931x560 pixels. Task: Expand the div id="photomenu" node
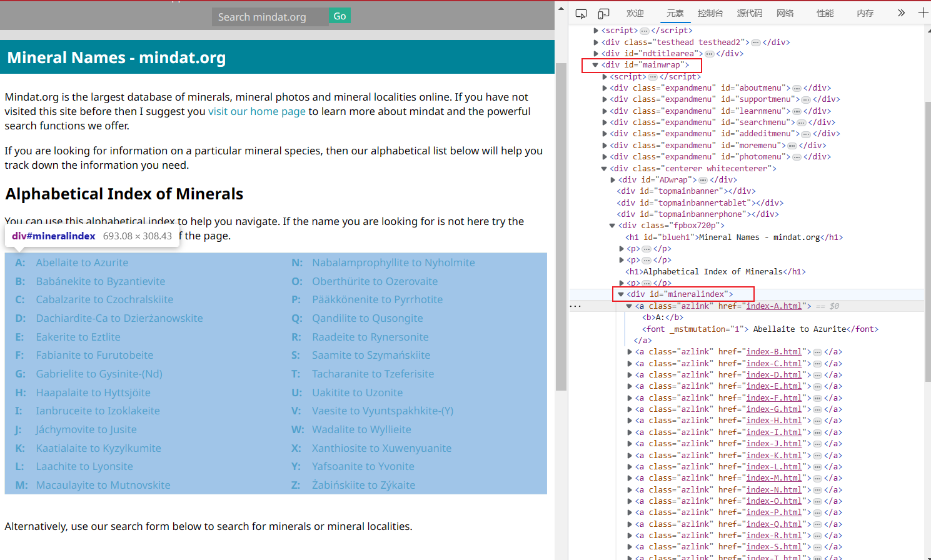[605, 157]
